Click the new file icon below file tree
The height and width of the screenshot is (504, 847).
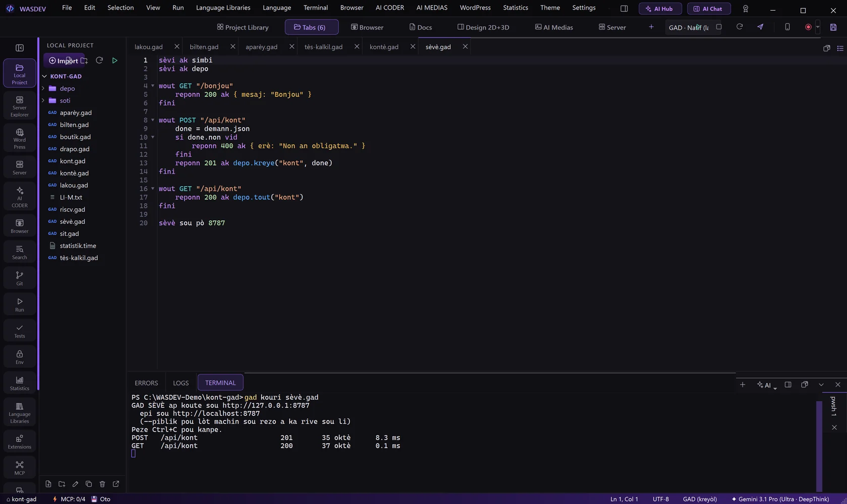(x=48, y=484)
